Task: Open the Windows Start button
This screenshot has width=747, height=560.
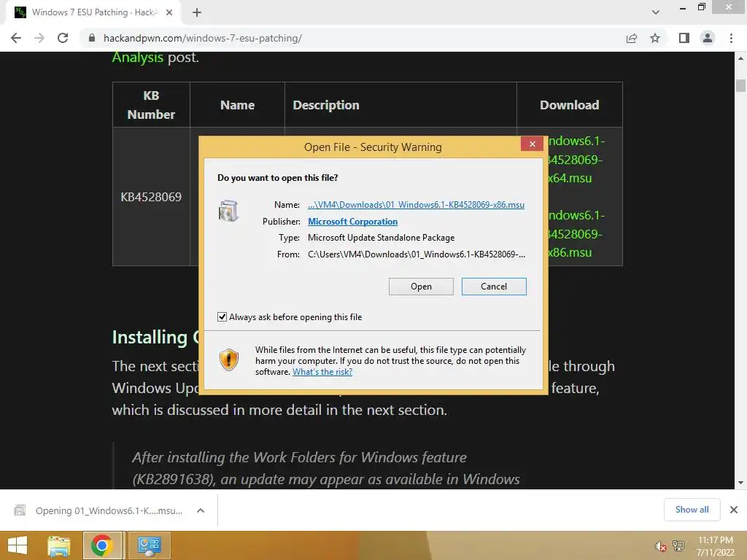Action: pyautogui.click(x=18, y=545)
